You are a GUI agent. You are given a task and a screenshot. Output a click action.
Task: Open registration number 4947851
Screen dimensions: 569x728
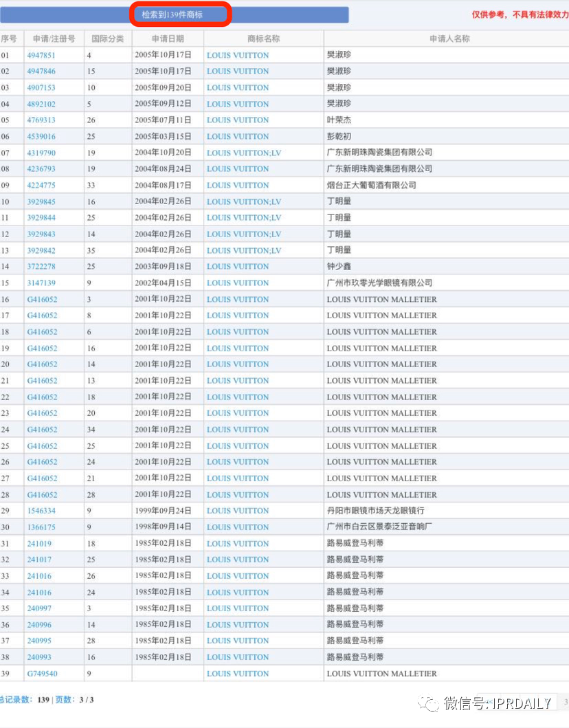(41, 55)
